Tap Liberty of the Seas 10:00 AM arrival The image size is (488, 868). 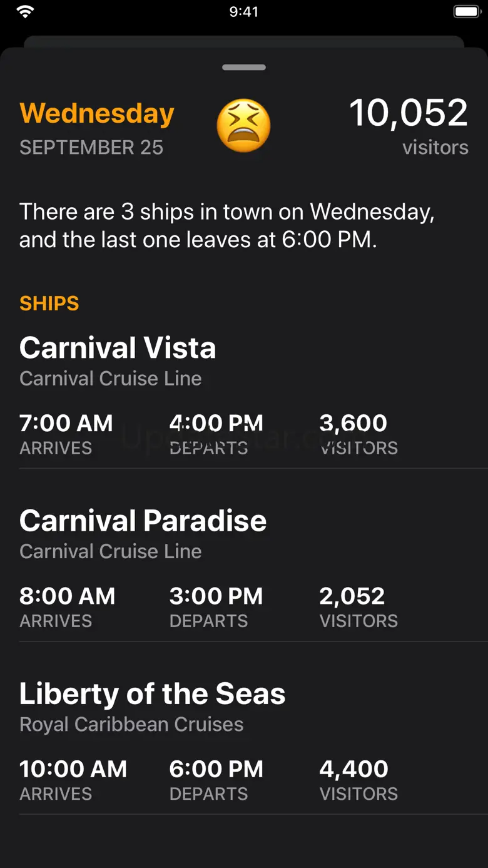click(x=73, y=769)
